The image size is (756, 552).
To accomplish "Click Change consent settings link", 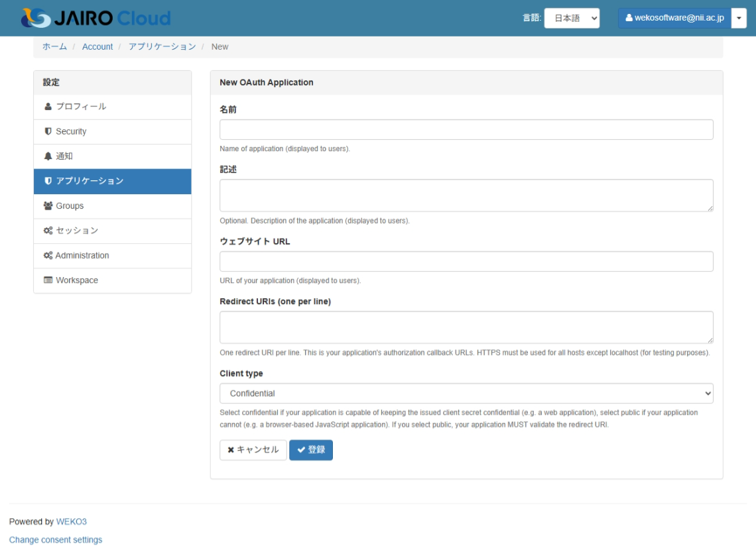I will (56, 540).
